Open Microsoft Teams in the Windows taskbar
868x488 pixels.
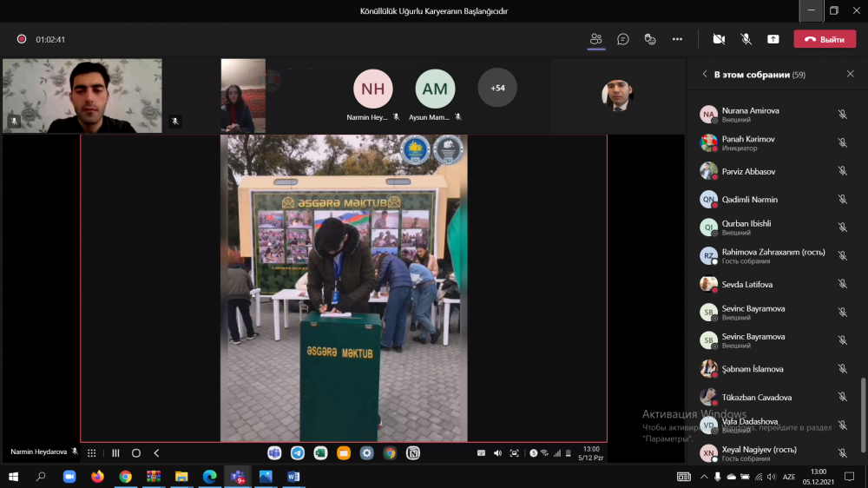point(238,477)
